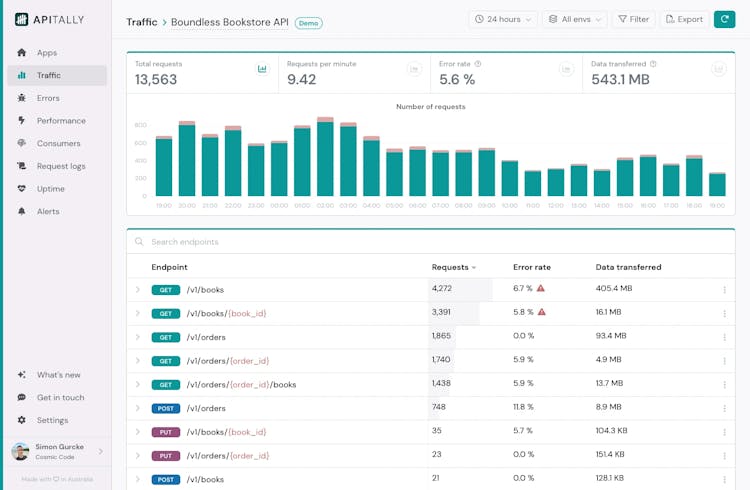Click the refresh icon button
This screenshot has height=490, width=750.
point(724,19)
